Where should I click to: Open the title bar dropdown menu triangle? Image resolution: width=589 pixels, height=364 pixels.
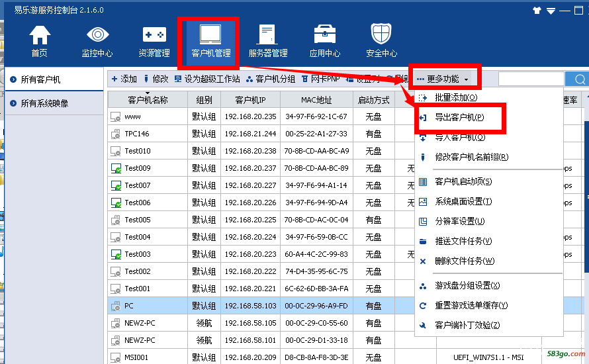point(551,11)
